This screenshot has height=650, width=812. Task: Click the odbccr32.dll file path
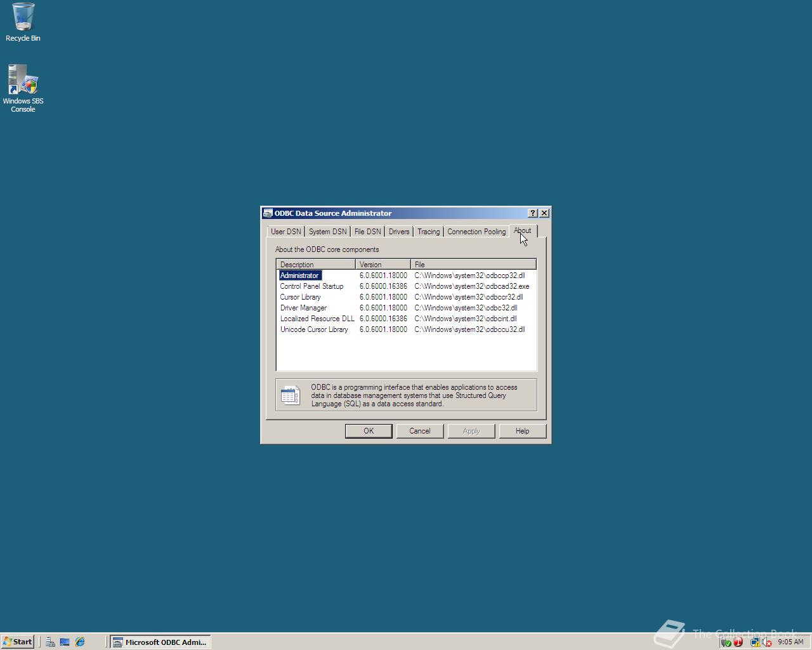[x=469, y=297]
